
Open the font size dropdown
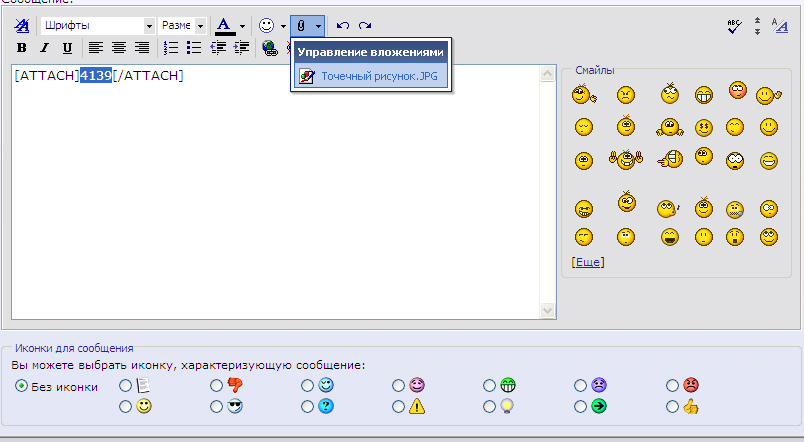pos(200,25)
